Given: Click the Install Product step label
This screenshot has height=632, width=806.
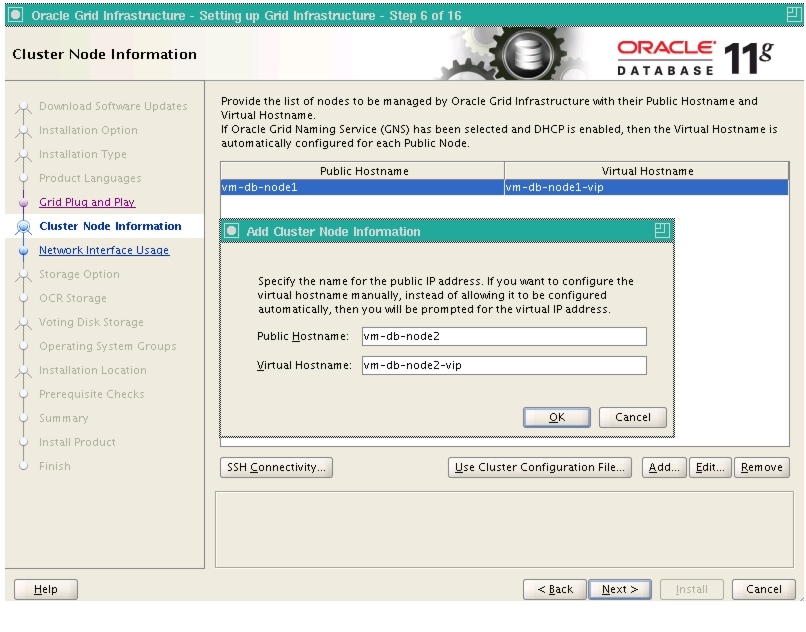Looking at the screenshot, I should (x=77, y=442).
